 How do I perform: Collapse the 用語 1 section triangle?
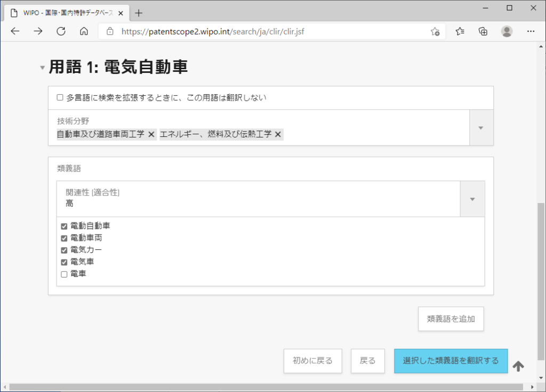click(x=42, y=68)
